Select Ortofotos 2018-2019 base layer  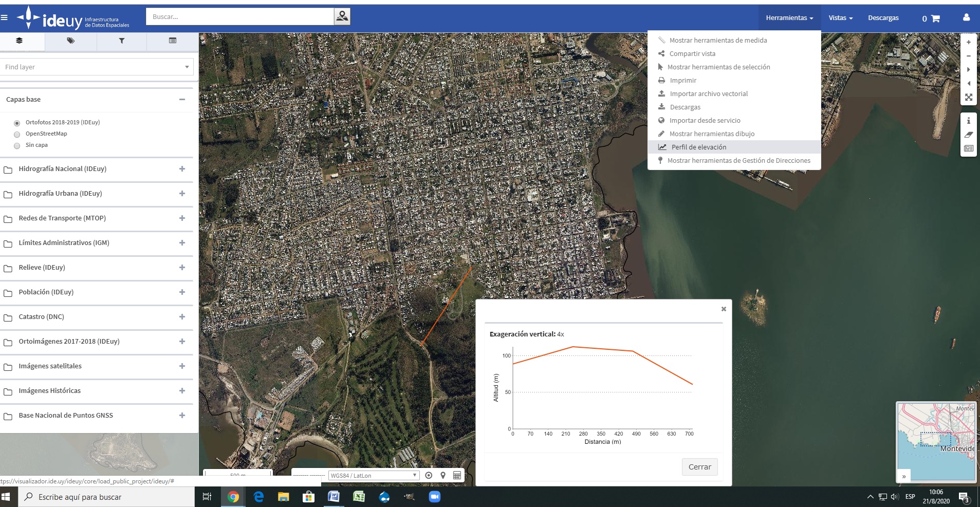(x=17, y=122)
